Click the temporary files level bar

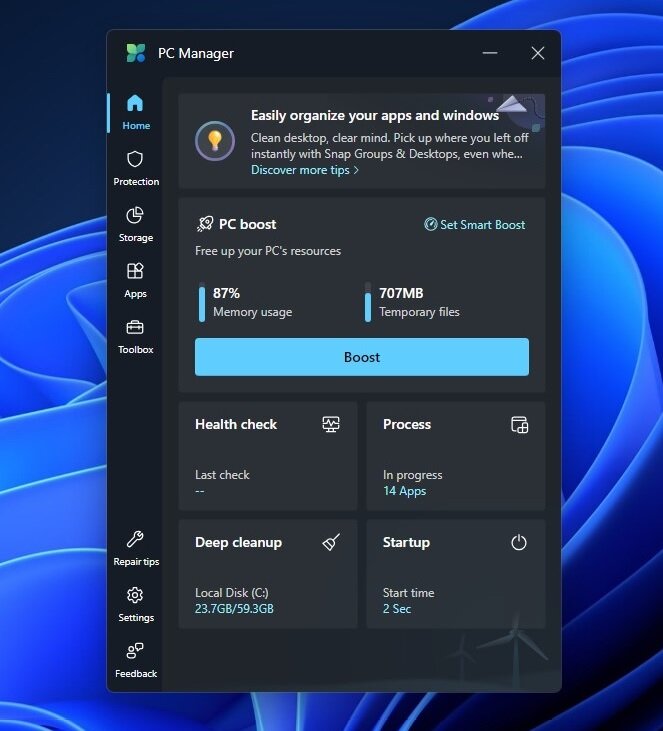click(368, 302)
